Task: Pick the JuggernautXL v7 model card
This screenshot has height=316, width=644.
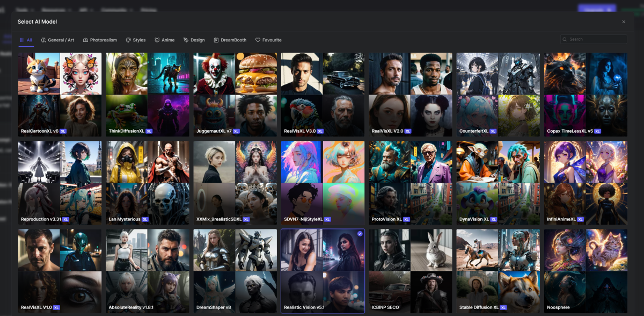Action: click(235, 94)
